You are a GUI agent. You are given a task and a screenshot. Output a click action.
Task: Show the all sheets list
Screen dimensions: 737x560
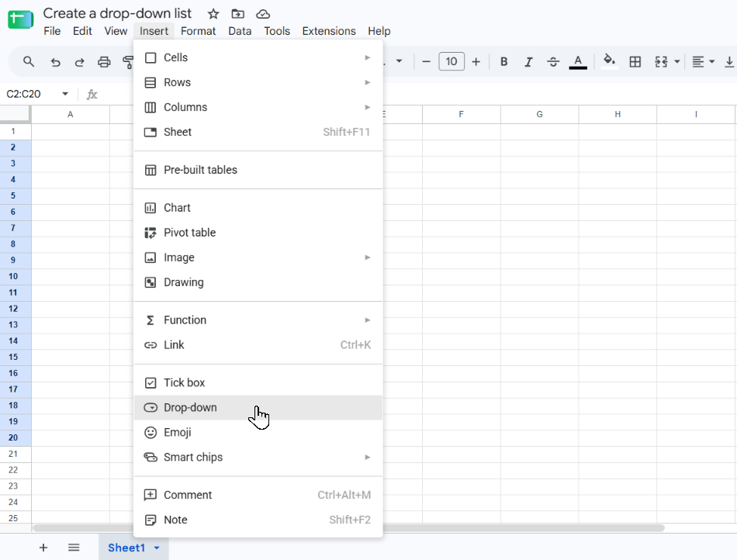click(x=74, y=548)
